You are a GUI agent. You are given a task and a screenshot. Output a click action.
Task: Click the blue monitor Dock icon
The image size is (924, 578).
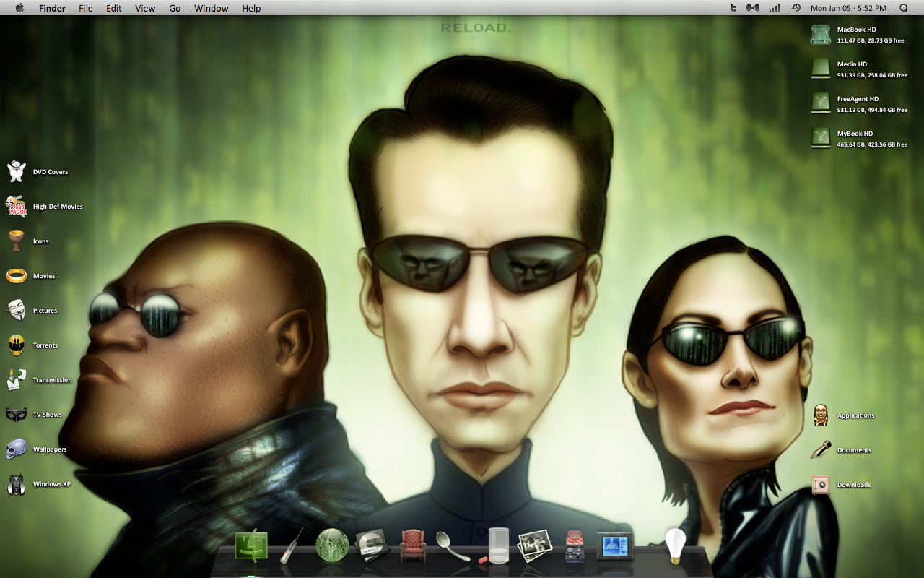tap(615, 545)
